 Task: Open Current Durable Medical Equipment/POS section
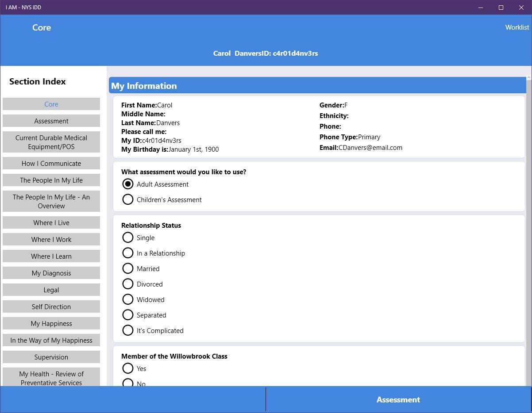51,142
